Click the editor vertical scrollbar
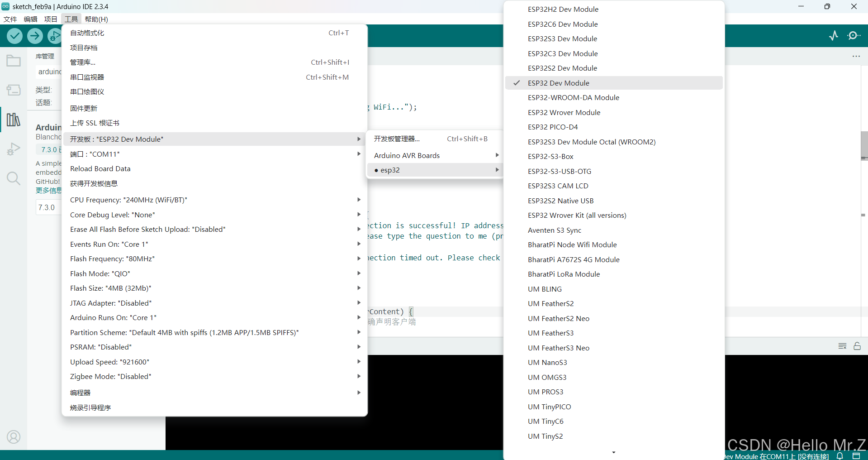This screenshot has height=460, width=868. [x=864, y=145]
